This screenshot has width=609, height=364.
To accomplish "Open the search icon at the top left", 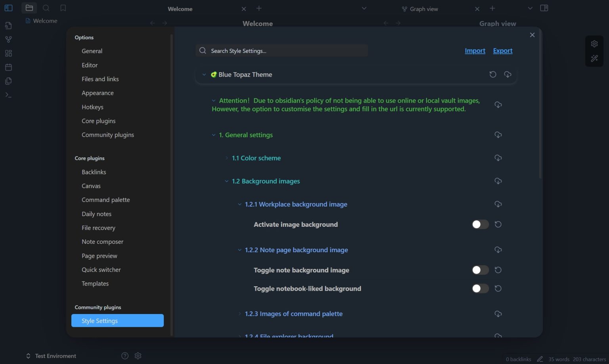I will 46,8.
